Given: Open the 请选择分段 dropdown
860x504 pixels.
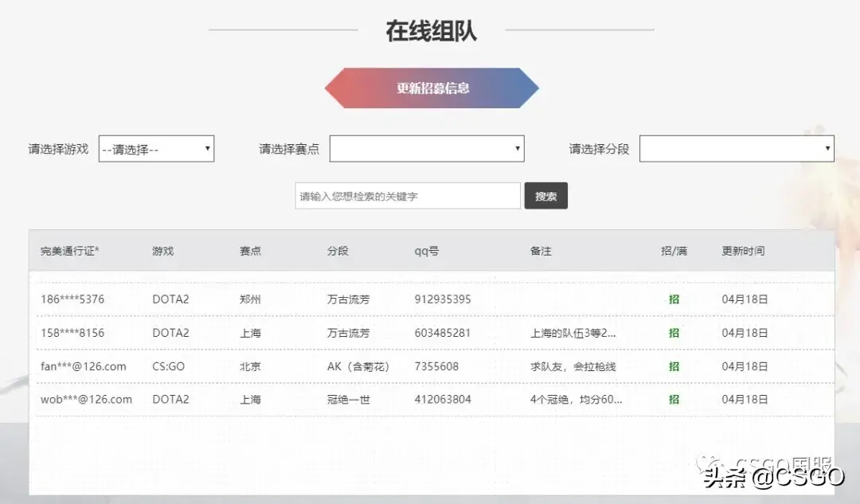Looking at the screenshot, I should pos(736,148).
